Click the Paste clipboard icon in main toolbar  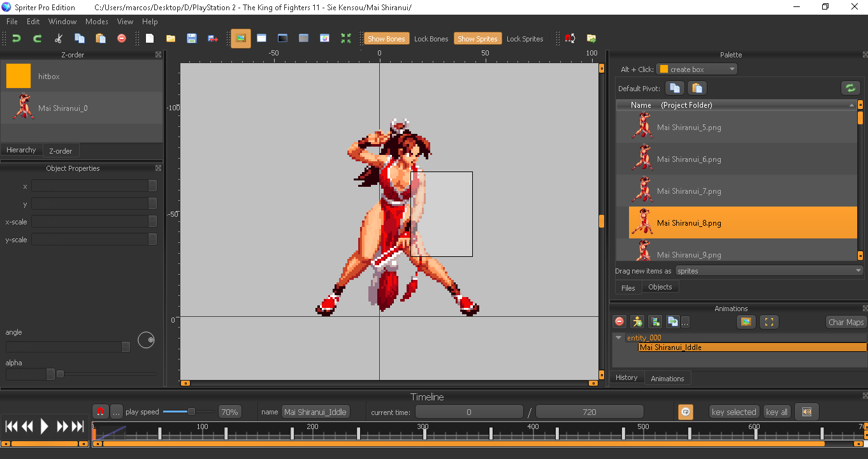pos(101,38)
